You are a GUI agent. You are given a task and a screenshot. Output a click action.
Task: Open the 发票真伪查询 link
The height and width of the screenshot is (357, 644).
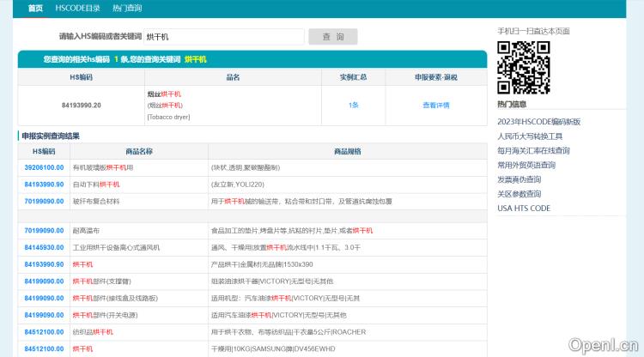(519, 179)
